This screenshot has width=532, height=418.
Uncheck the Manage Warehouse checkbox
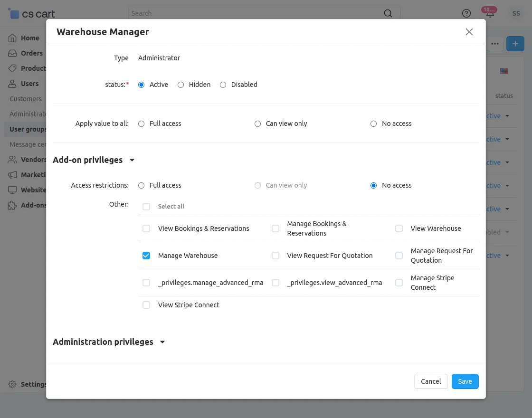pyautogui.click(x=146, y=256)
